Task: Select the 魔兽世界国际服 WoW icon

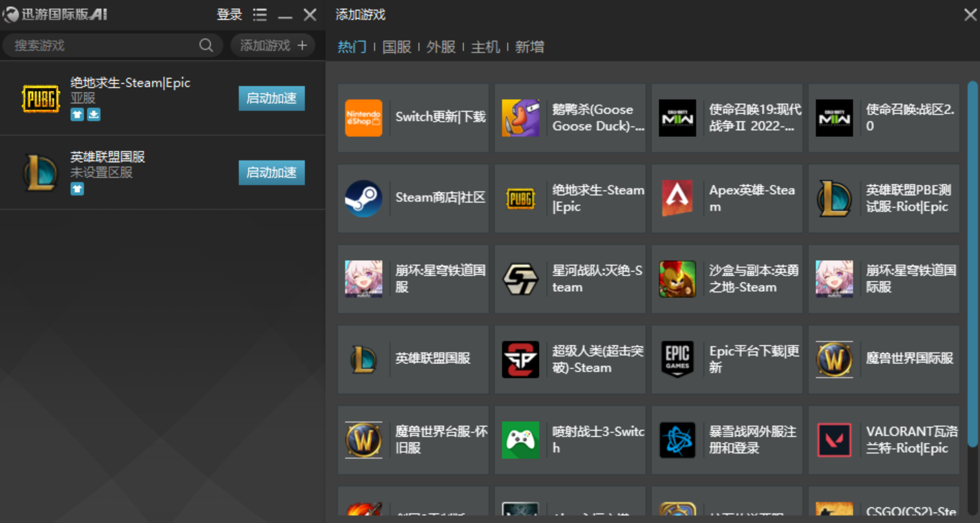Action: [835, 359]
